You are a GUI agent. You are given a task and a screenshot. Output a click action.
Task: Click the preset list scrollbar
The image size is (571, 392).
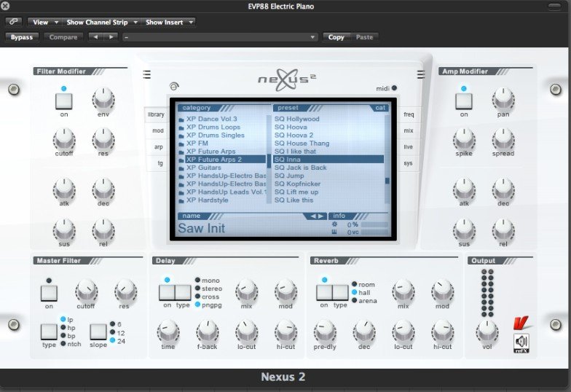point(387,159)
